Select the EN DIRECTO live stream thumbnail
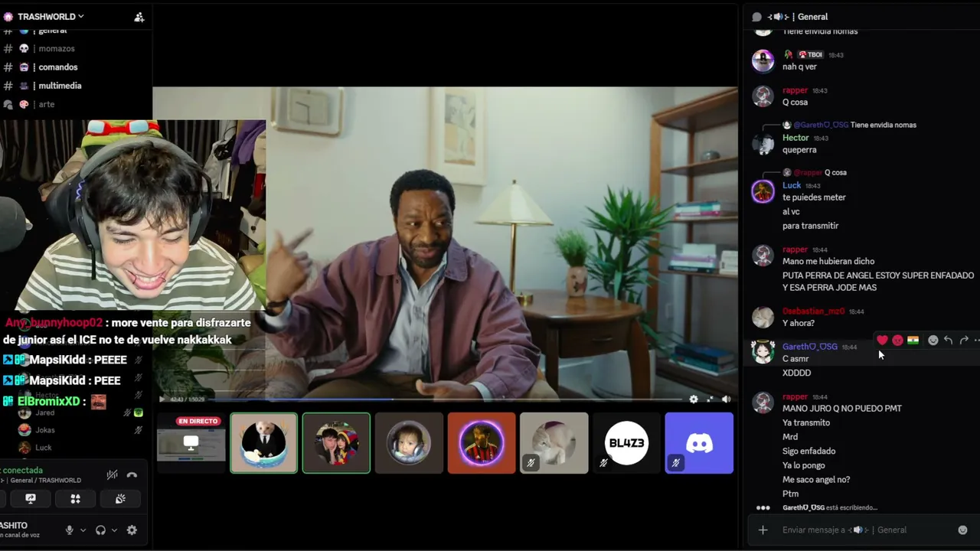980x551 pixels. point(191,443)
